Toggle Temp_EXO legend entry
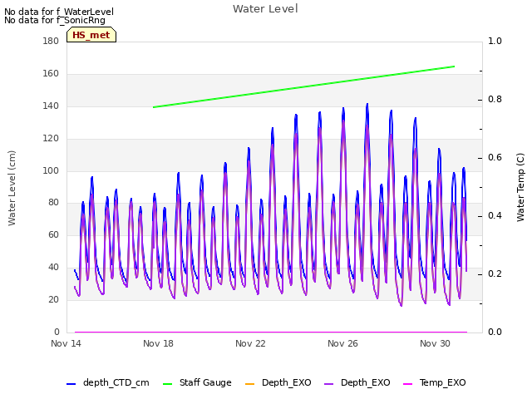Image resolution: width=532 pixels, height=399 pixels. (x=434, y=382)
